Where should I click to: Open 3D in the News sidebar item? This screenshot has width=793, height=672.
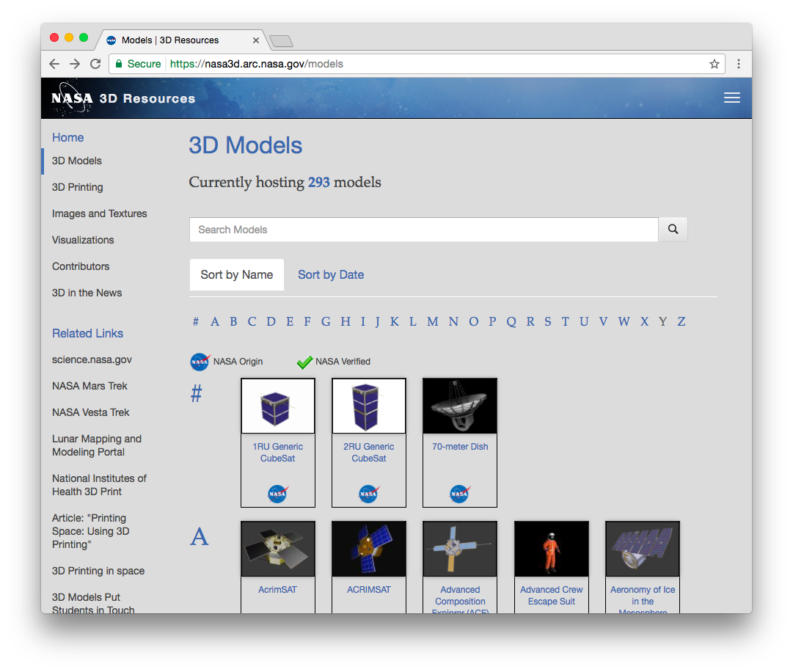[x=87, y=293]
